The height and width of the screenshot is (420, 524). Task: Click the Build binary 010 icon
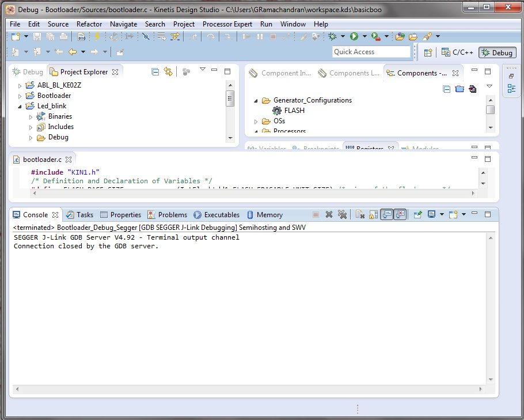pos(82,36)
